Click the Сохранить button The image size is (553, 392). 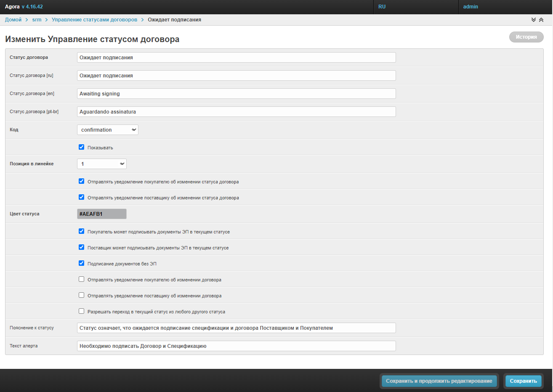coord(523,381)
